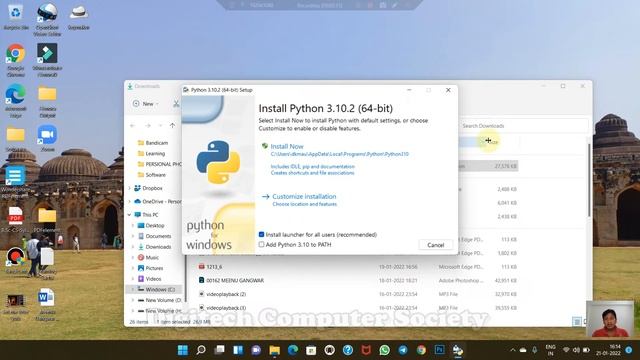Enable Add Python 3.10 to PATH

pos(262,244)
